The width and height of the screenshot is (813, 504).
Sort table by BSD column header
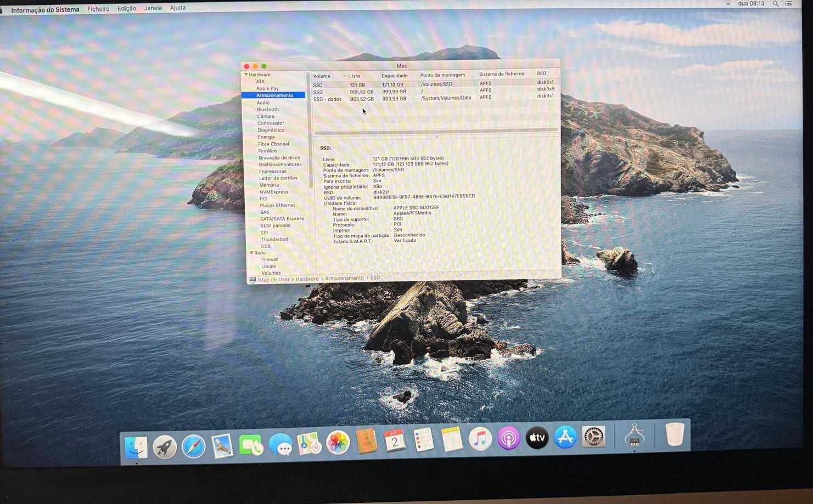coord(541,73)
